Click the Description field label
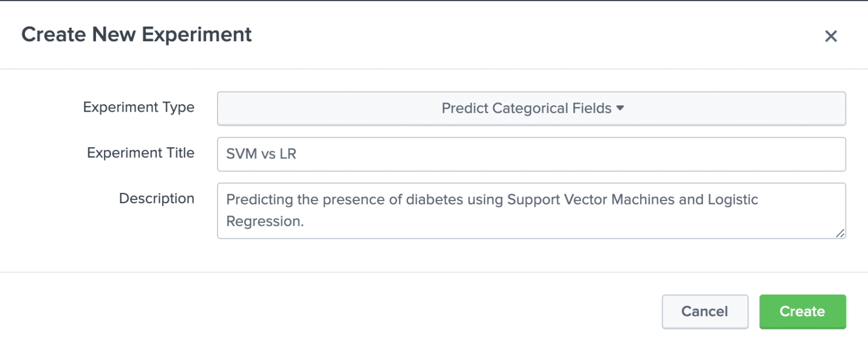868x351 pixels. pyautogui.click(x=156, y=198)
